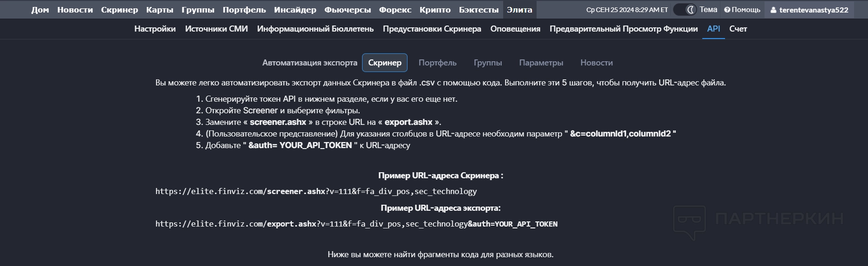Open the Счет tab

click(x=738, y=29)
